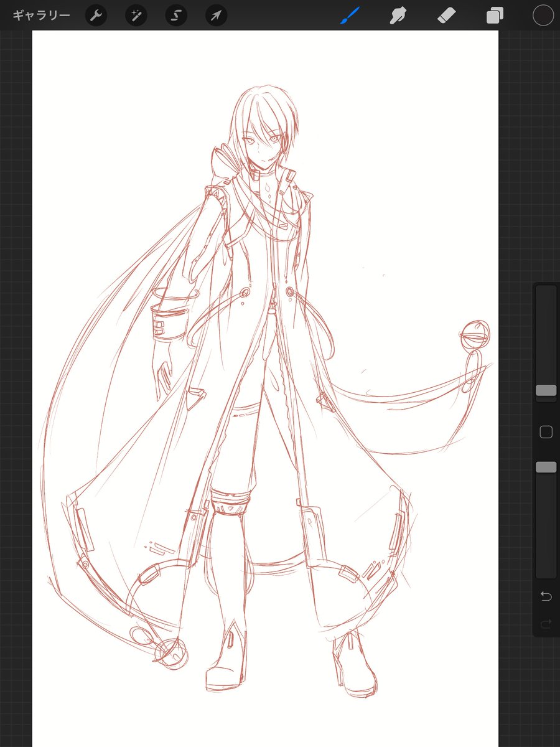Undo the last stroke
560x747 pixels.
(546, 597)
